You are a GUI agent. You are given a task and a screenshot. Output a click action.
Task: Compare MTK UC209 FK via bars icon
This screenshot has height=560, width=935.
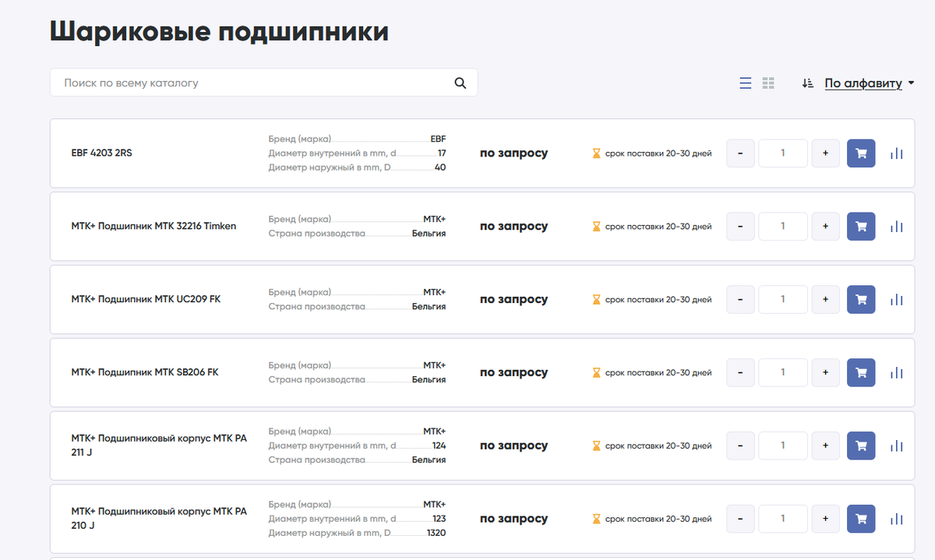click(x=897, y=300)
